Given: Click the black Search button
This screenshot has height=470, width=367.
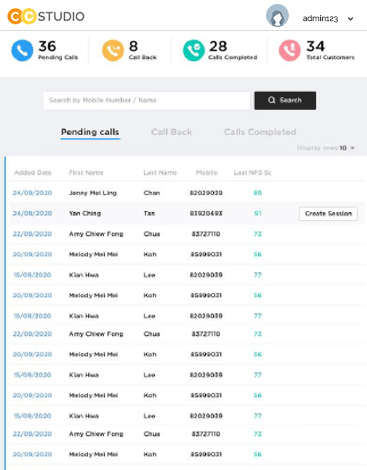Looking at the screenshot, I should tap(285, 100).
